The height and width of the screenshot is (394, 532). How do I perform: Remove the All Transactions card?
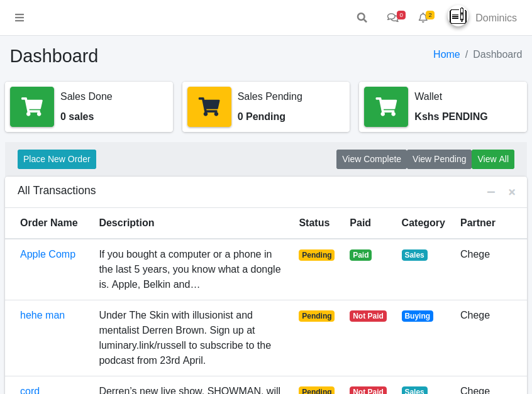click(512, 192)
